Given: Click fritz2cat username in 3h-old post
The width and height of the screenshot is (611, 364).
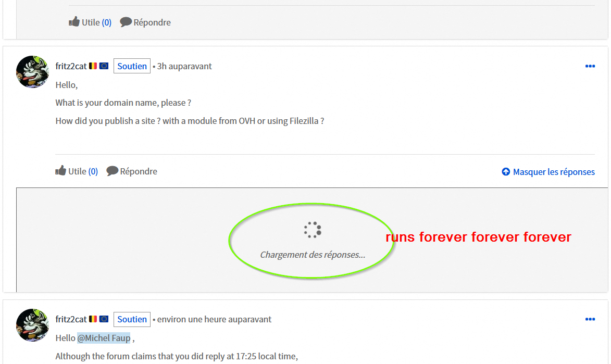Looking at the screenshot, I should [x=71, y=66].
